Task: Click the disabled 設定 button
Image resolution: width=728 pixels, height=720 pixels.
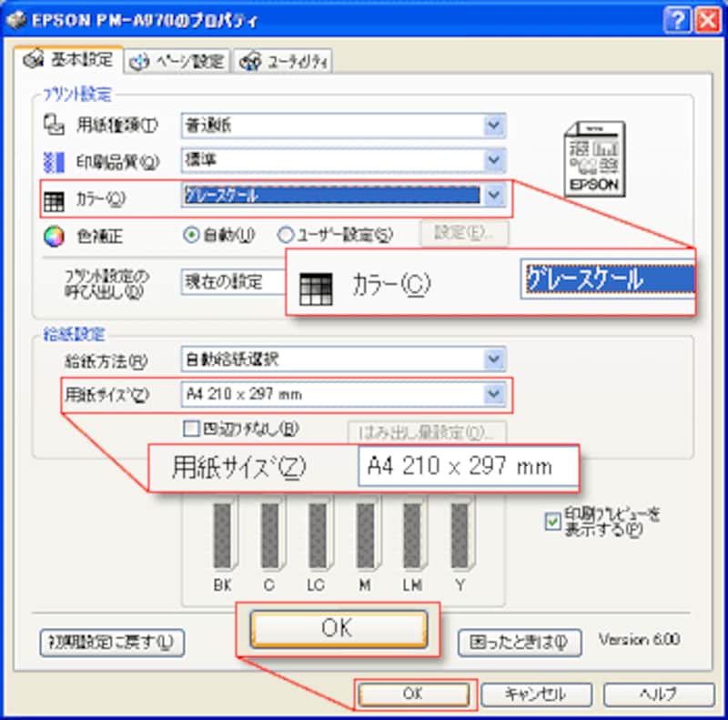Action: (x=464, y=233)
